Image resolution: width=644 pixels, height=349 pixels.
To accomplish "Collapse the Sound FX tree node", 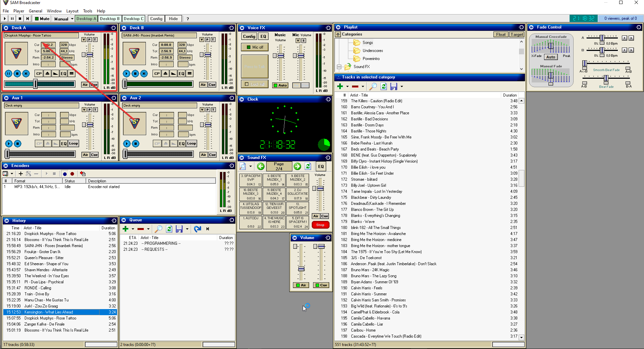I will (x=339, y=67).
